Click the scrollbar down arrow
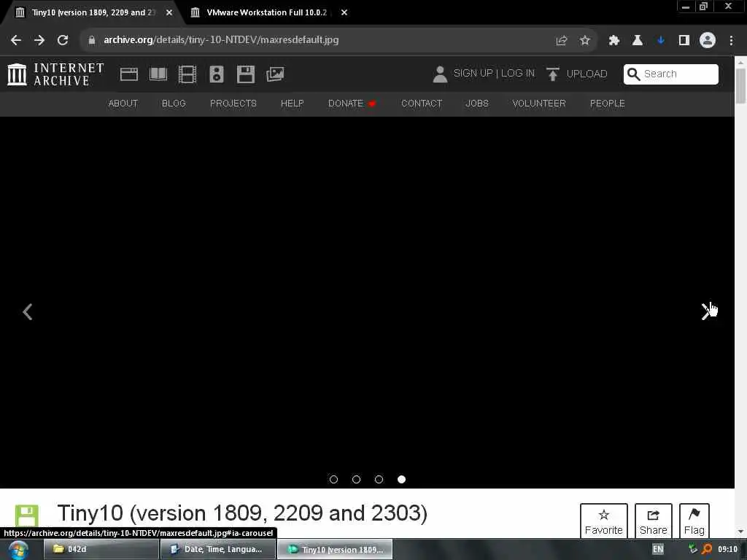Image resolution: width=747 pixels, height=560 pixels. coord(740,532)
